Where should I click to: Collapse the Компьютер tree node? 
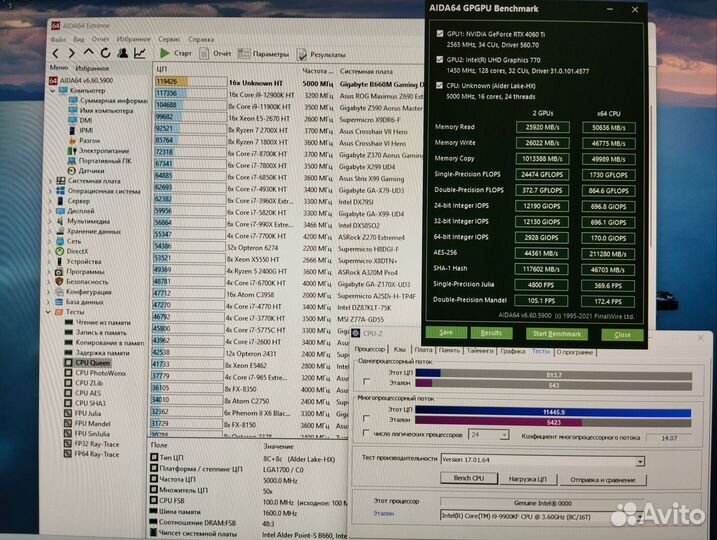coord(52,91)
